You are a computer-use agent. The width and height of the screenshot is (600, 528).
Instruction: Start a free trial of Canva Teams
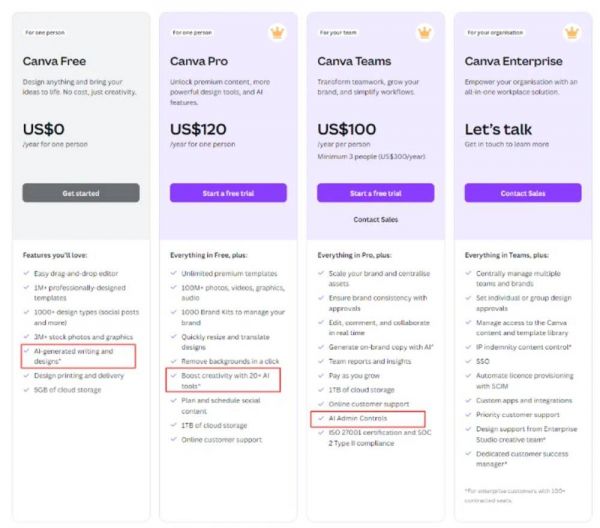pyautogui.click(x=375, y=193)
